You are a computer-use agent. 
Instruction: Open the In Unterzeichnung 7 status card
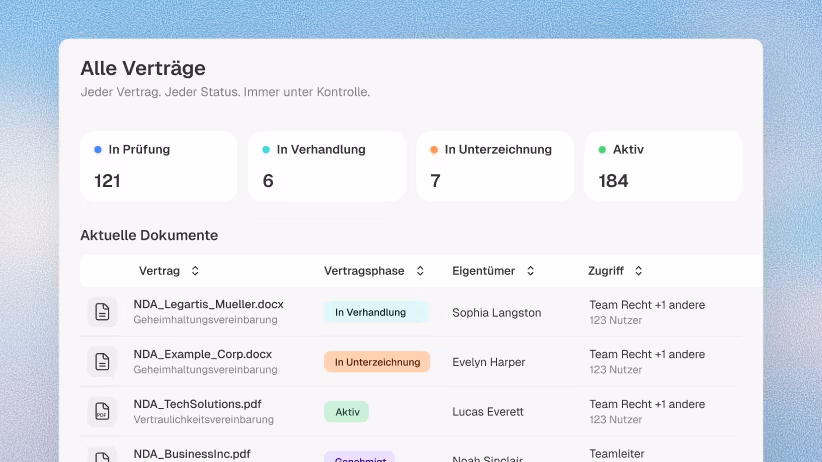[x=495, y=166]
